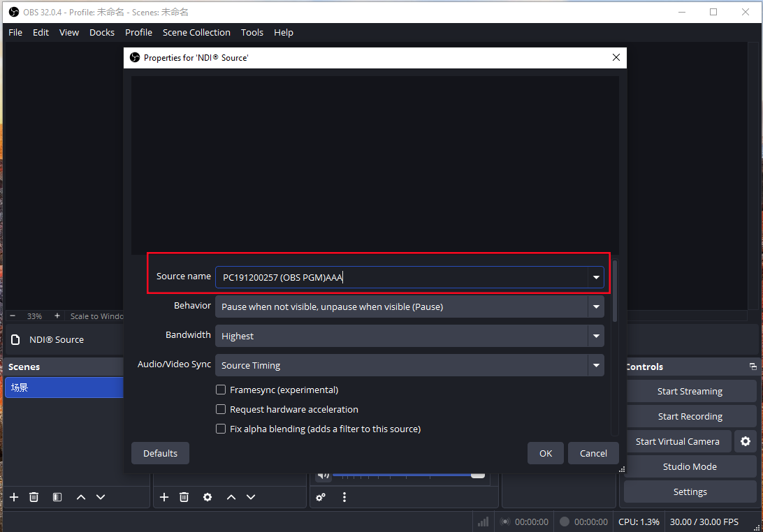
Task: Click the audio mixer advanced properties gears
Action: click(321, 497)
